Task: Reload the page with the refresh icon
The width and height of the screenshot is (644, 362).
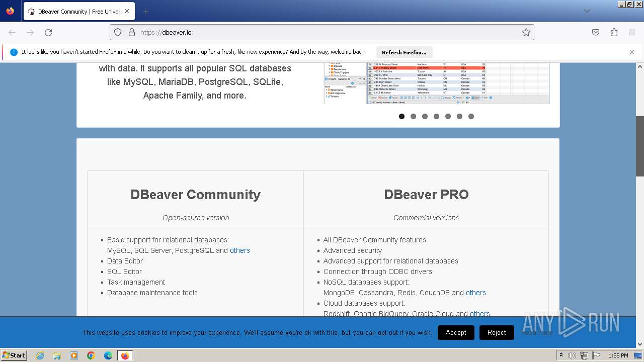Action: click(x=48, y=32)
